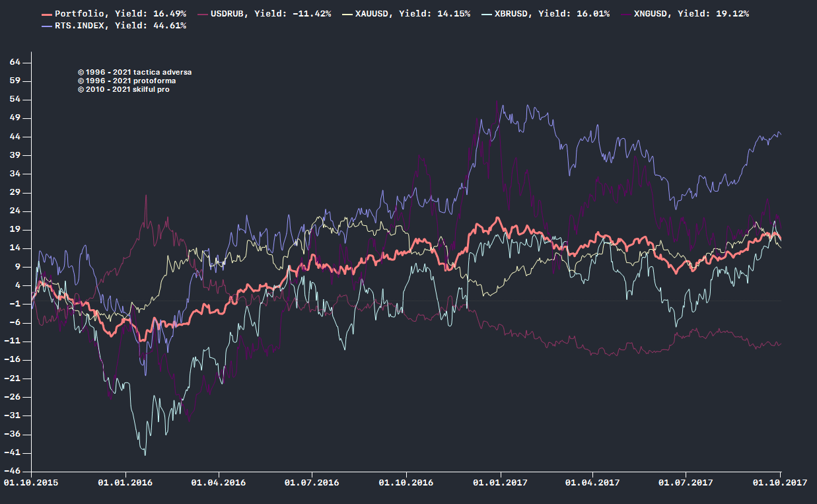Screen dimensions: 817x504
Task: Hide the XNGUSD Yield 19.12% legend entry
Action: [x=691, y=14]
